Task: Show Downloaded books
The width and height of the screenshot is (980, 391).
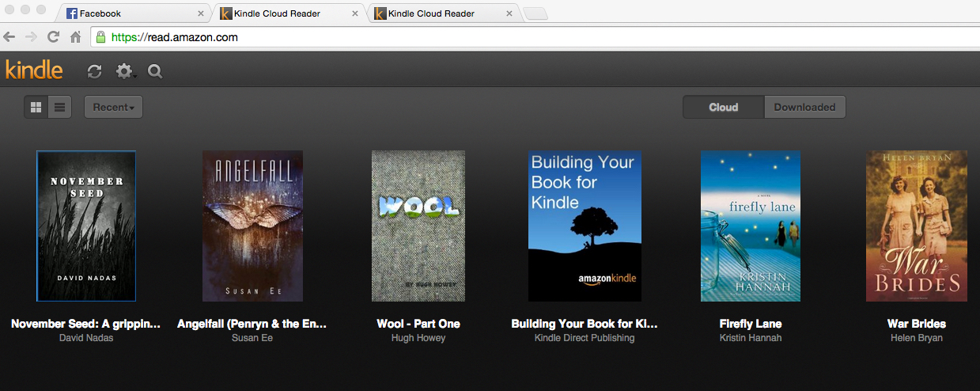Action: [x=804, y=107]
